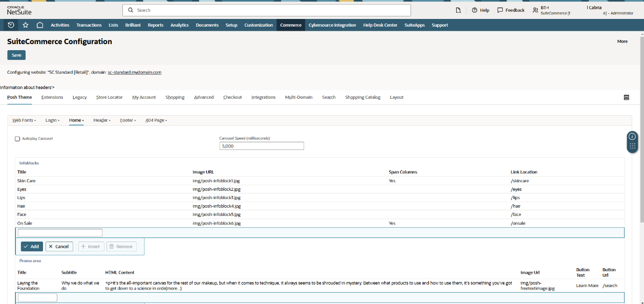Screen dimensions: 644x304
Task: Switch to the Search tab
Action: click(x=329, y=97)
